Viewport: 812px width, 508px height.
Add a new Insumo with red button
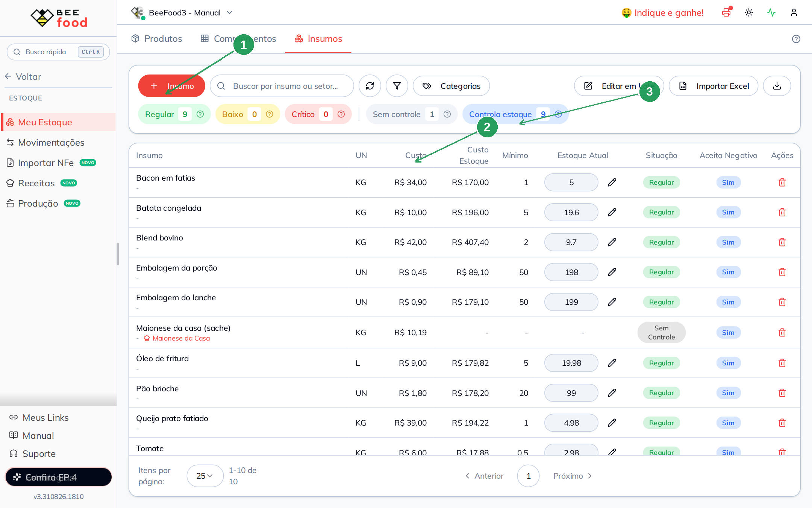coord(172,86)
